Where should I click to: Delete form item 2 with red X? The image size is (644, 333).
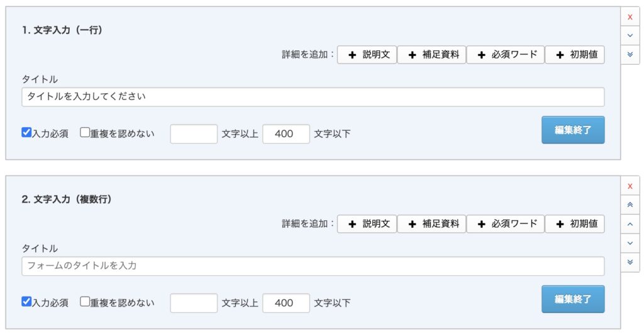[630, 186]
